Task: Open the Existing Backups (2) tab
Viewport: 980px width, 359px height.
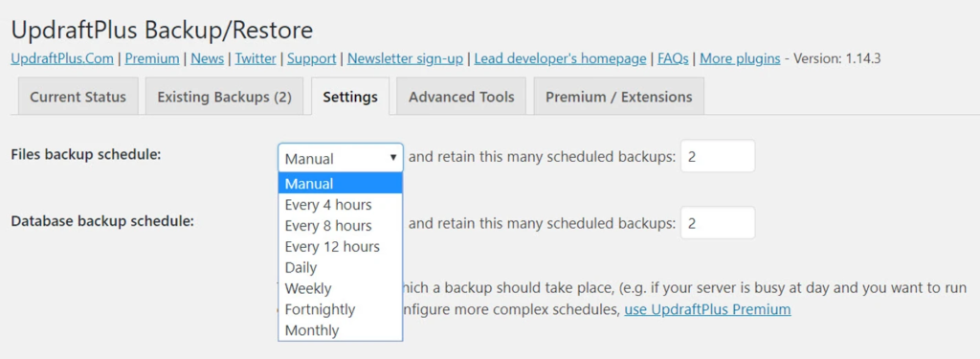Action: point(224,97)
